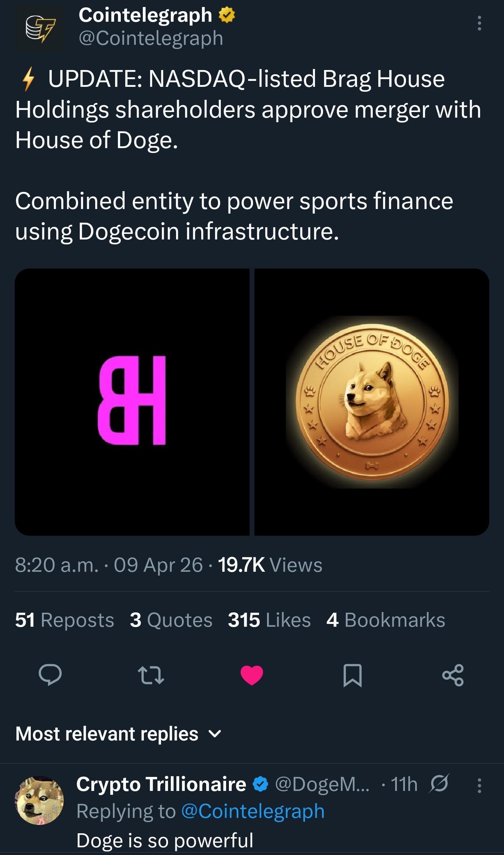Viewport: 504px width, 855px height.
Task: Open the tweet's three-dot options menu
Action: coord(479,23)
